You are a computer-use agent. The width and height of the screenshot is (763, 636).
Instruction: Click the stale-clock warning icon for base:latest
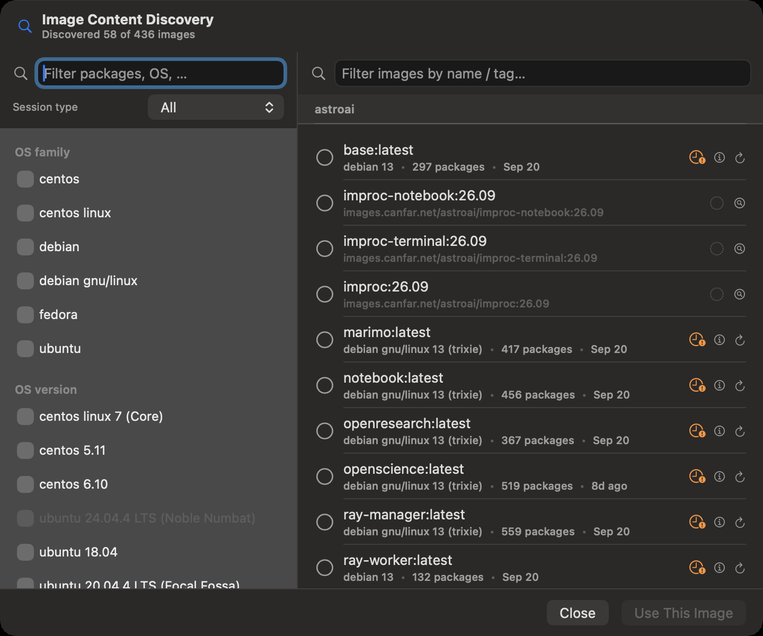coord(697,158)
